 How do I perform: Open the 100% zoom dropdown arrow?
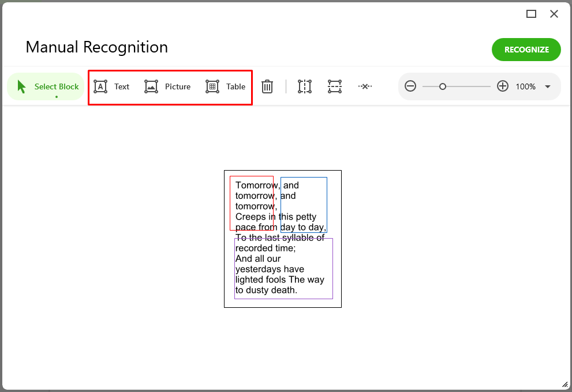pyautogui.click(x=548, y=86)
